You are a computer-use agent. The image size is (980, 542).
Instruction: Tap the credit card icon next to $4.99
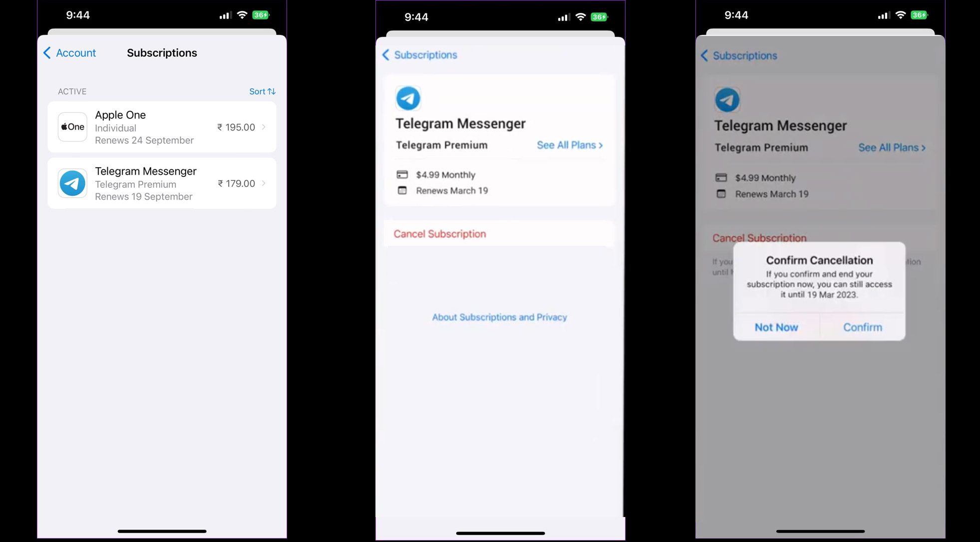401,174
